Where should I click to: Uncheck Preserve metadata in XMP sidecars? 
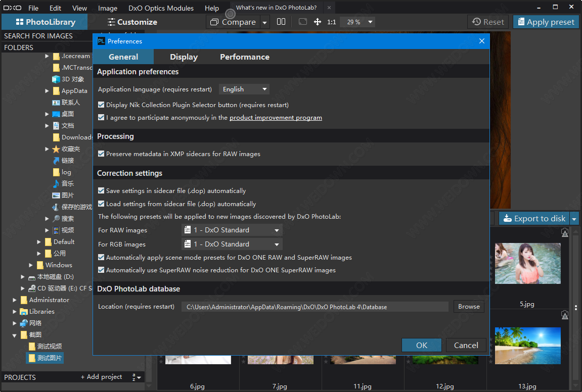(x=101, y=154)
